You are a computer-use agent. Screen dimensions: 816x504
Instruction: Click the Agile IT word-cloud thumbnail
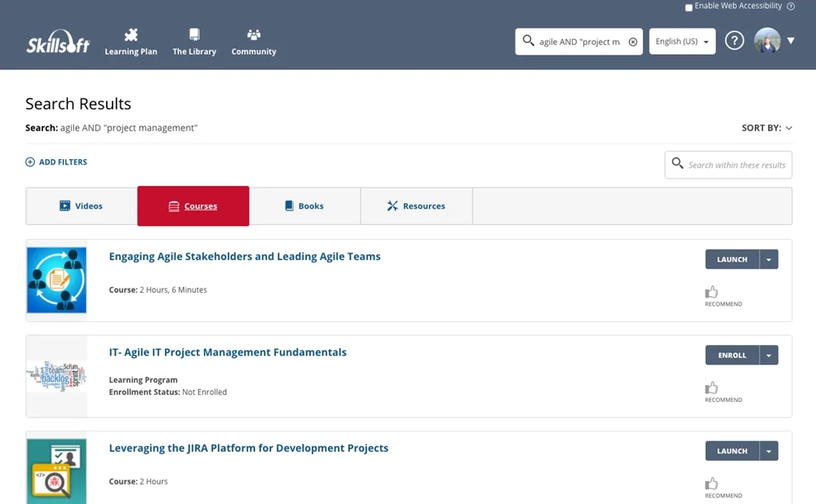[57, 376]
